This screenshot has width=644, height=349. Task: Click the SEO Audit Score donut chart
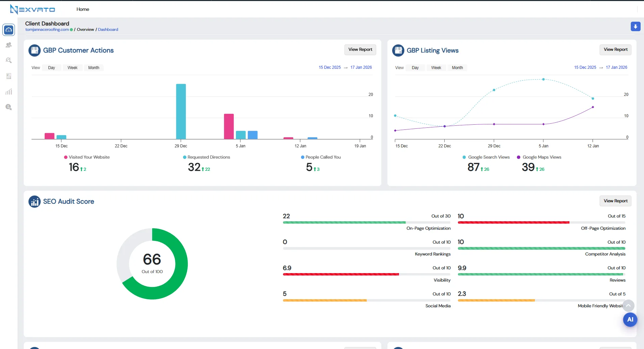(152, 264)
